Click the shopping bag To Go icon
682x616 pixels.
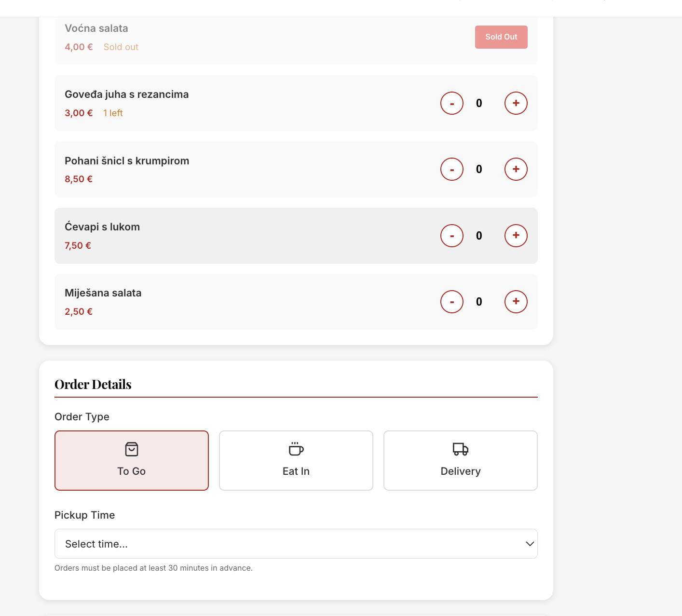(132, 449)
